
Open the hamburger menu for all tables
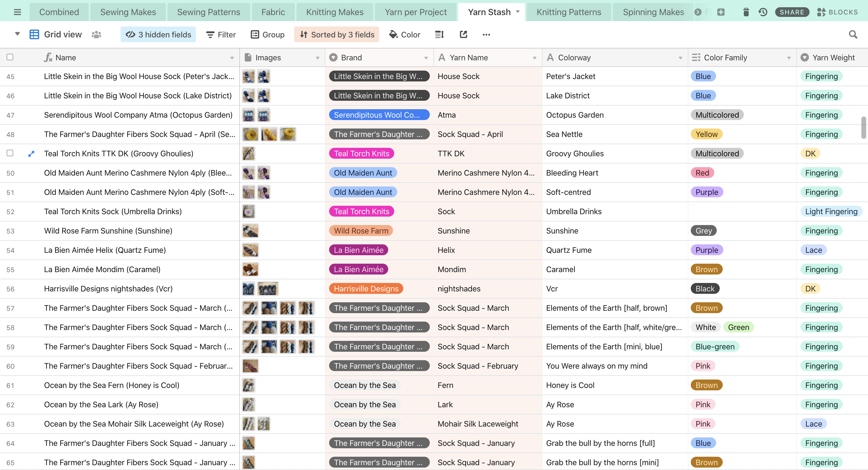[17, 12]
